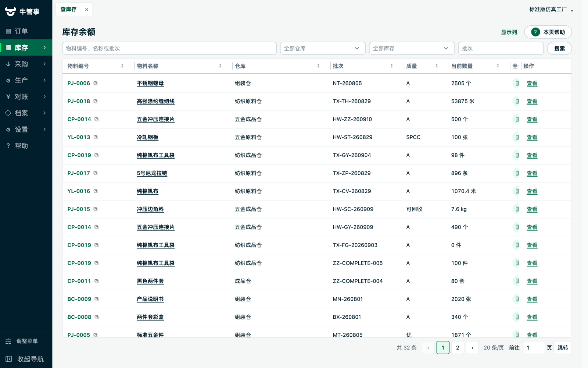Close the 查库存 tab
This screenshot has width=588, height=368.
click(87, 10)
